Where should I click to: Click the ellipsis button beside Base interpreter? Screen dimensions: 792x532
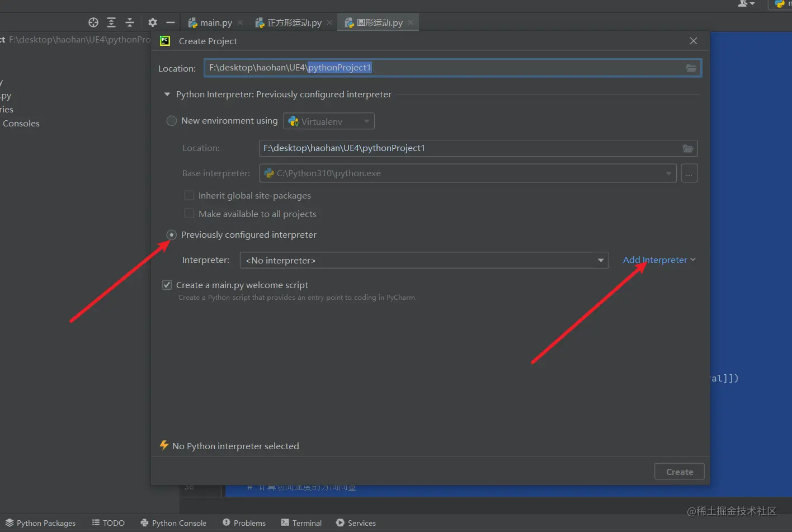point(689,173)
